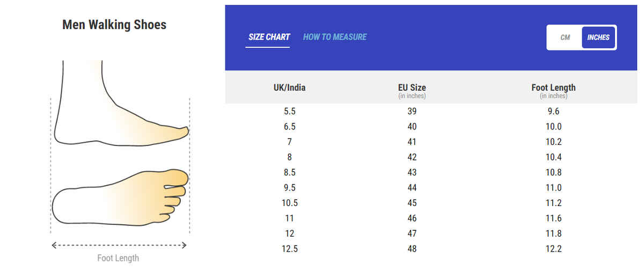Switch units to CM
Screen dimensions: 644x278
click(565, 38)
